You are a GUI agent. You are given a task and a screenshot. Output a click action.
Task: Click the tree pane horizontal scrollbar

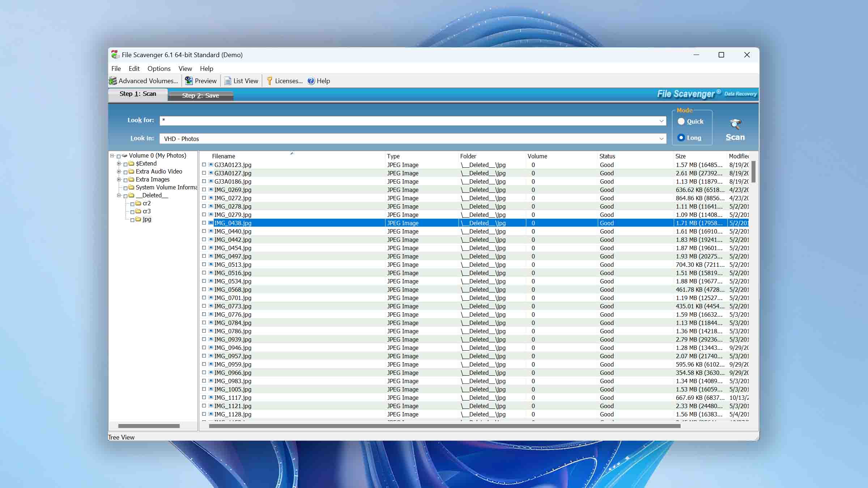pyautogui.click(x=149, y=426)
